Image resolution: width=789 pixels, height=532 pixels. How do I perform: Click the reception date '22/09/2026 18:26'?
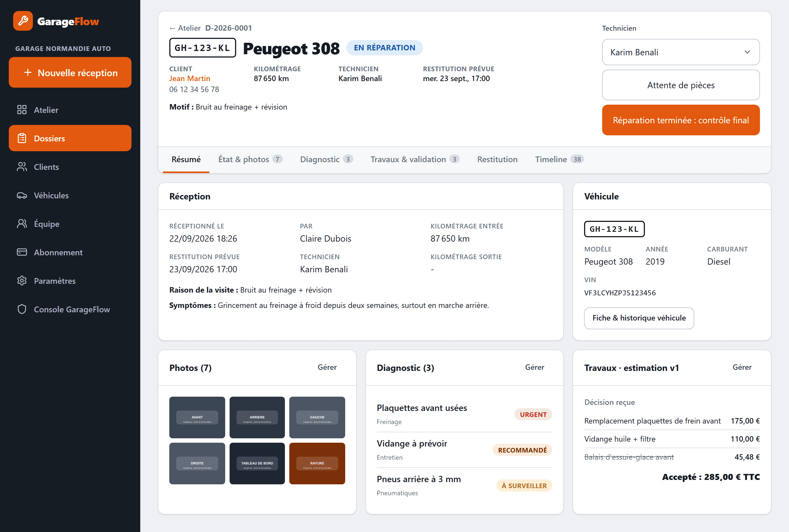tap(203, 239)
